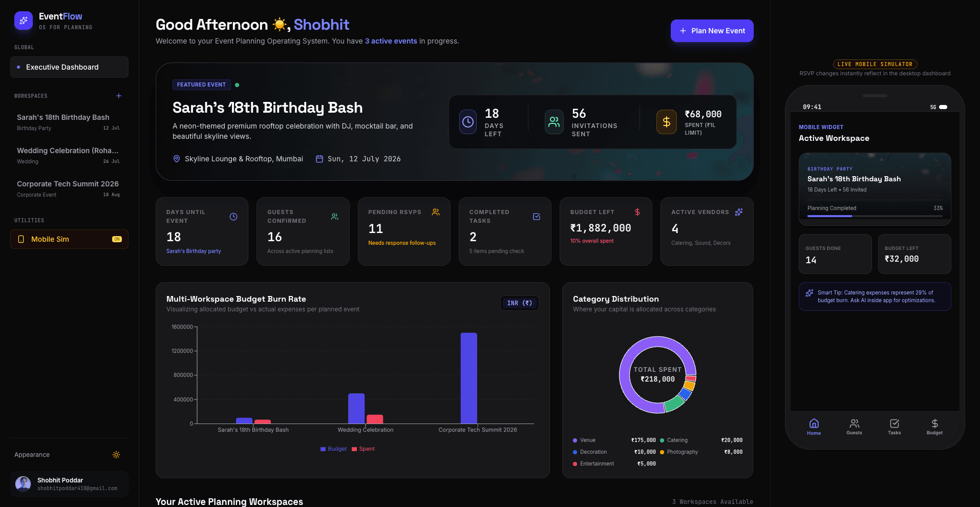Toggle the Budget legend in burn rate chart

pyautogui.click(x=333, y=449)
